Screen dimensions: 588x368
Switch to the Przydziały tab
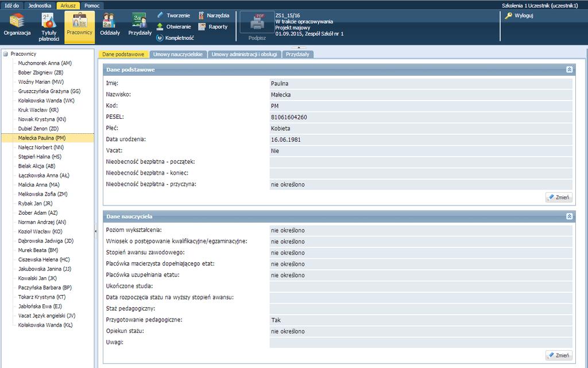[298, 55]
